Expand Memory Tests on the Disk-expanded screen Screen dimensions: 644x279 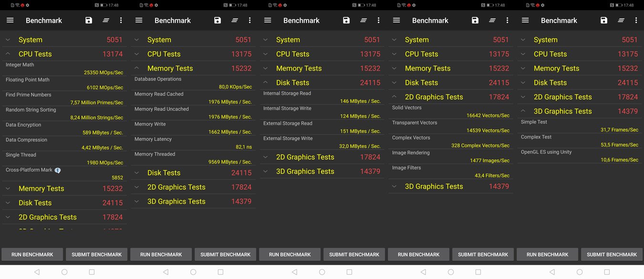click(322, 68)
